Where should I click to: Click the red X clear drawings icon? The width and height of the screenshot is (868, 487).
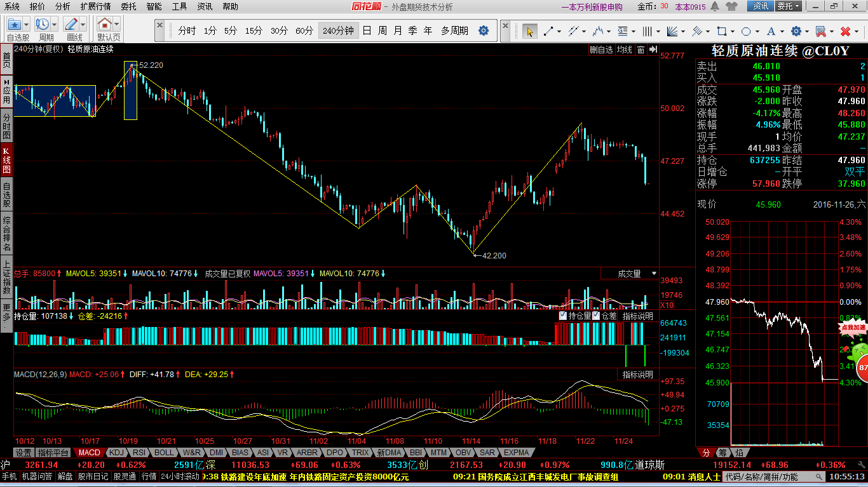846,31
